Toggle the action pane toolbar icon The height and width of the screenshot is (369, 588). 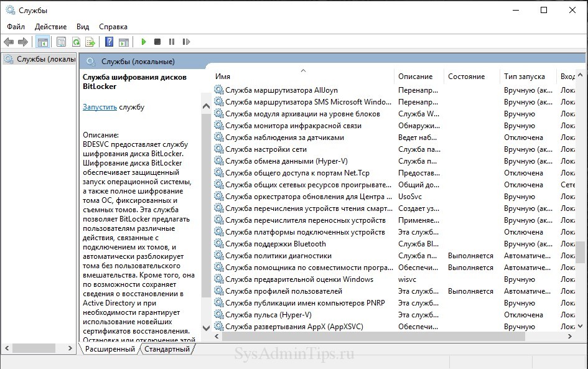[124, 42]
